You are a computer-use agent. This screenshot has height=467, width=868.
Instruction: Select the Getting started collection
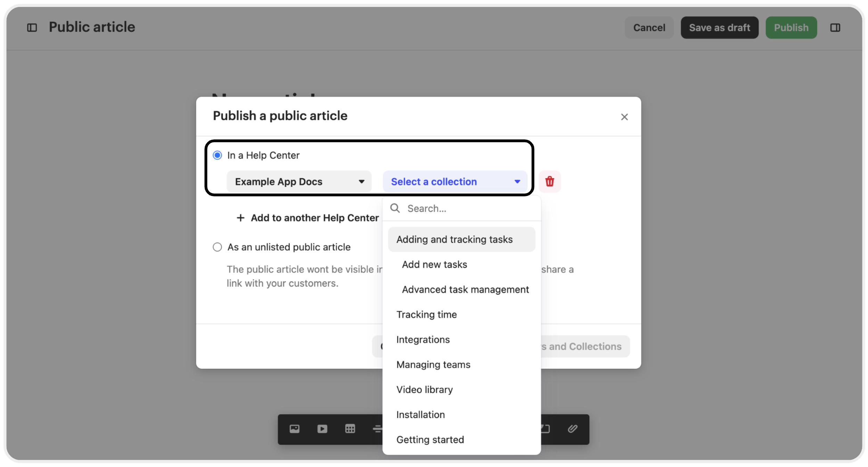pos(430,440)
